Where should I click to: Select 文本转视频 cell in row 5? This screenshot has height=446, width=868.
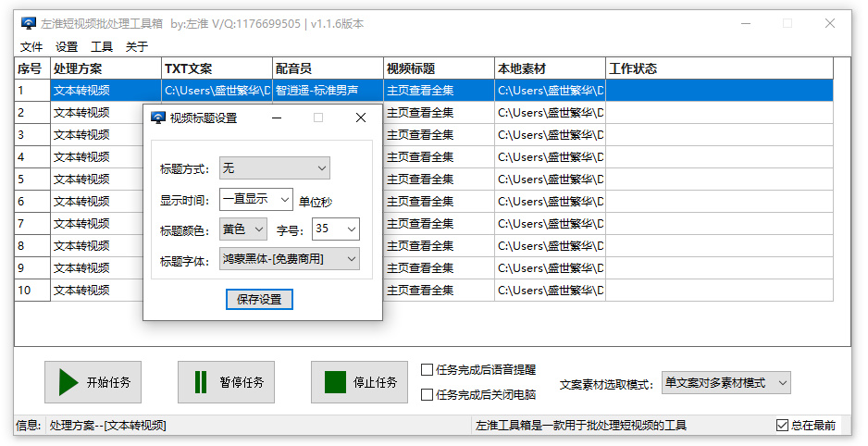pos(97,179)
